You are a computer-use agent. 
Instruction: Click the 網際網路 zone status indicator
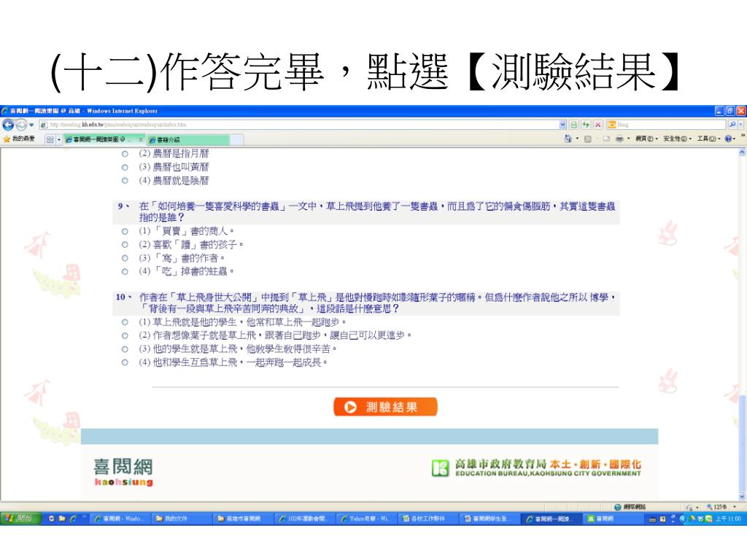(x=630, y=507)
